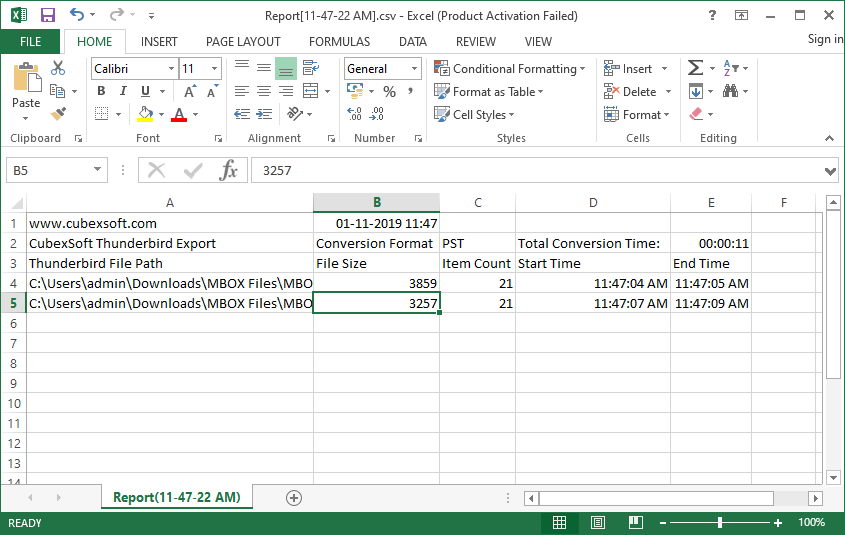Toggle Bold formatting
Viewport: 845px width, 535px height.
(101, 91)
